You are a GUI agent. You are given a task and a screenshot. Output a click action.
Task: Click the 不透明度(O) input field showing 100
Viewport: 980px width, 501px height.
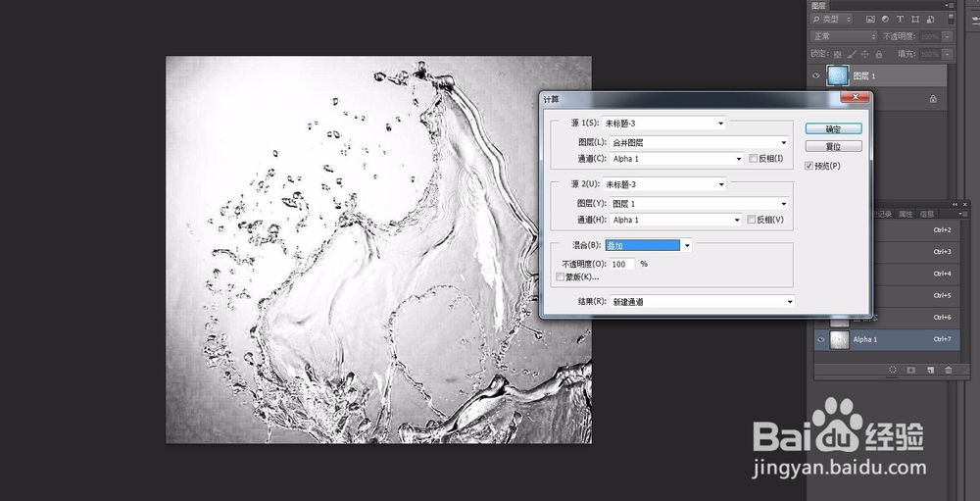pos(620,264)
